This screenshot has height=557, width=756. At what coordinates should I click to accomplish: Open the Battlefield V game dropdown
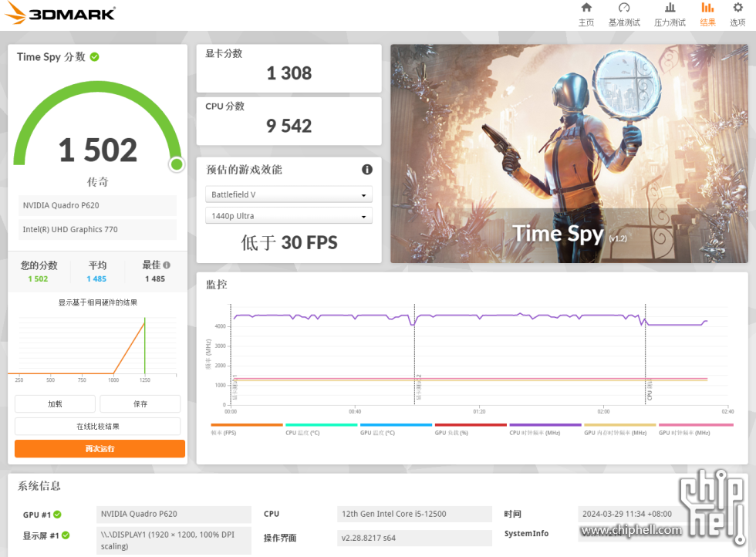click(x=289, y=195)
